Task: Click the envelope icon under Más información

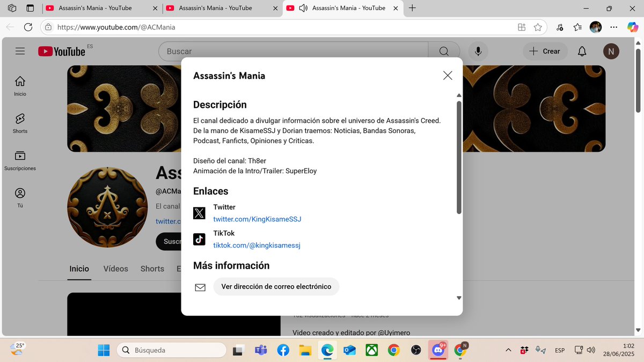Action: (200, 287)
